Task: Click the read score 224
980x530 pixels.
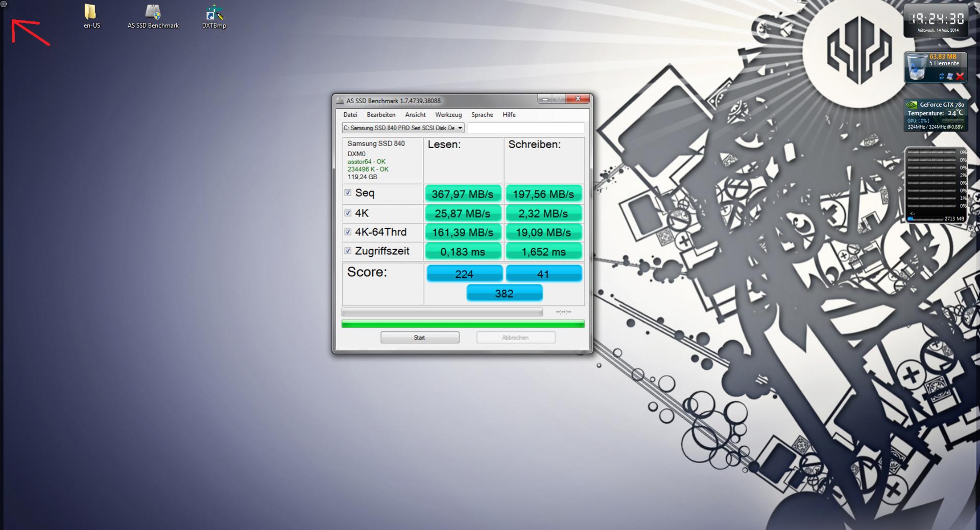Action: click(464, 274)
